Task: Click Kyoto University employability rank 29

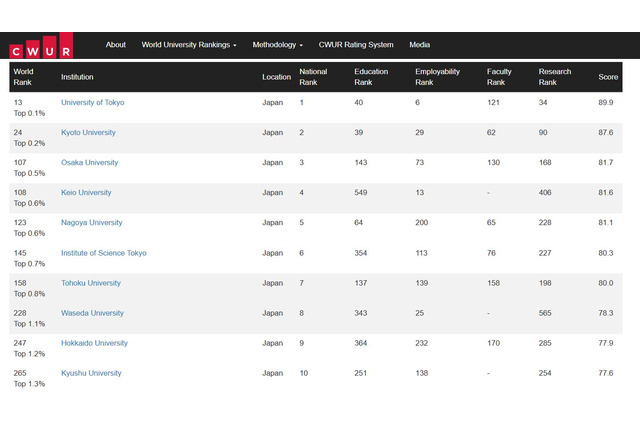Action: pyautogui.click(x=420, y=133)
